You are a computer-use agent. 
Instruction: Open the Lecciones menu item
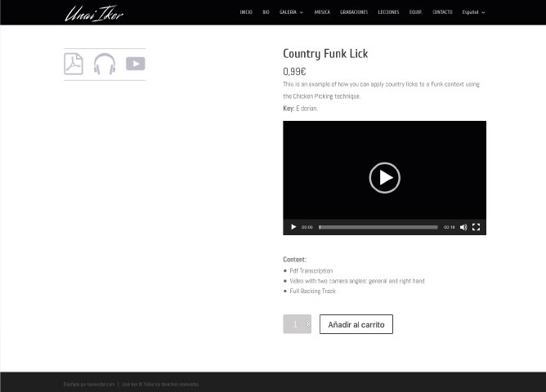tap(388, 12)
